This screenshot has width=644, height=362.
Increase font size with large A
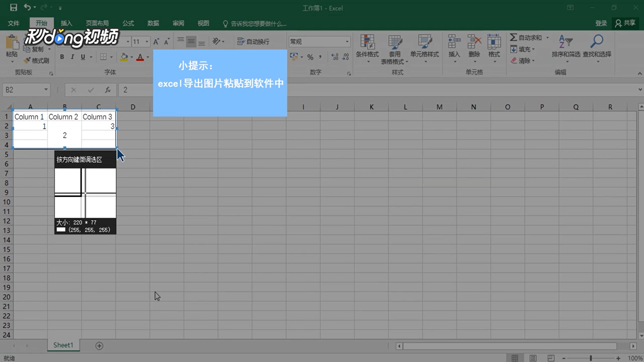pos(156,42)
